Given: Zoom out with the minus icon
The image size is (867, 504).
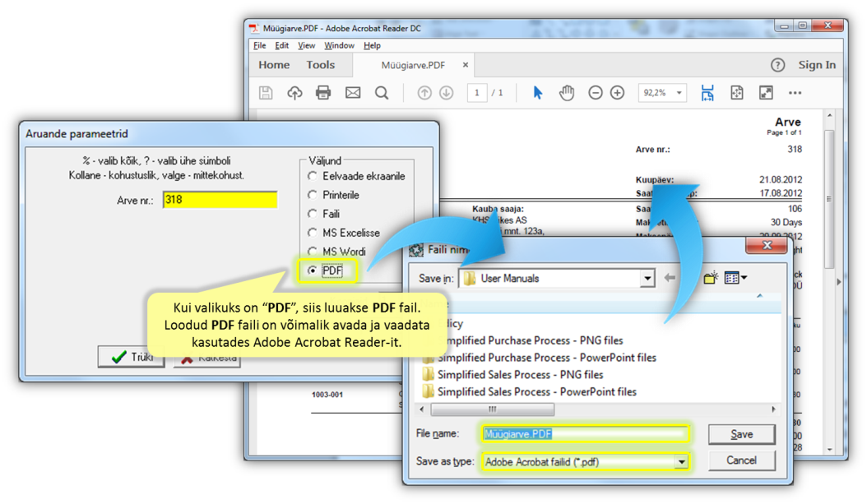Looking at the screenshot, I should (596, 93).
